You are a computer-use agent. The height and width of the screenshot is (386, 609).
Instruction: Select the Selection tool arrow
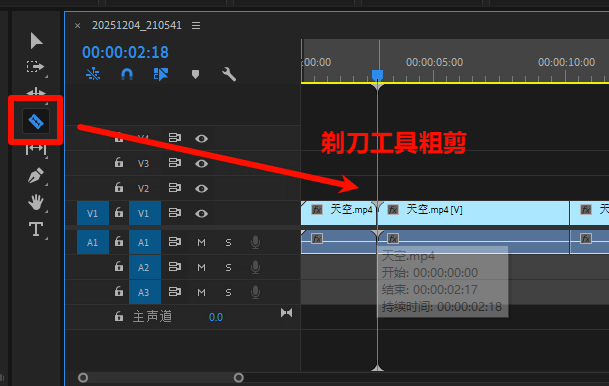(x=36, y=41)
